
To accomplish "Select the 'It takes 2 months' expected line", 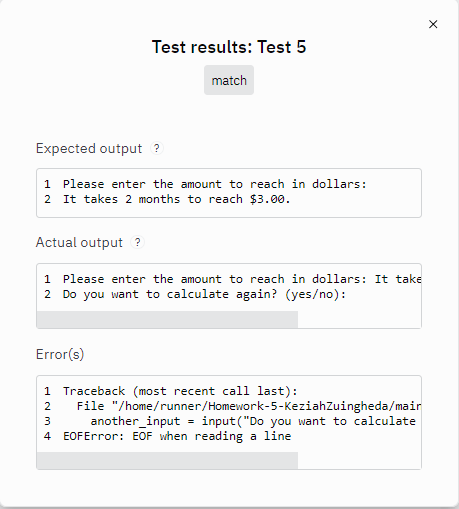I will tap(177, 199).
